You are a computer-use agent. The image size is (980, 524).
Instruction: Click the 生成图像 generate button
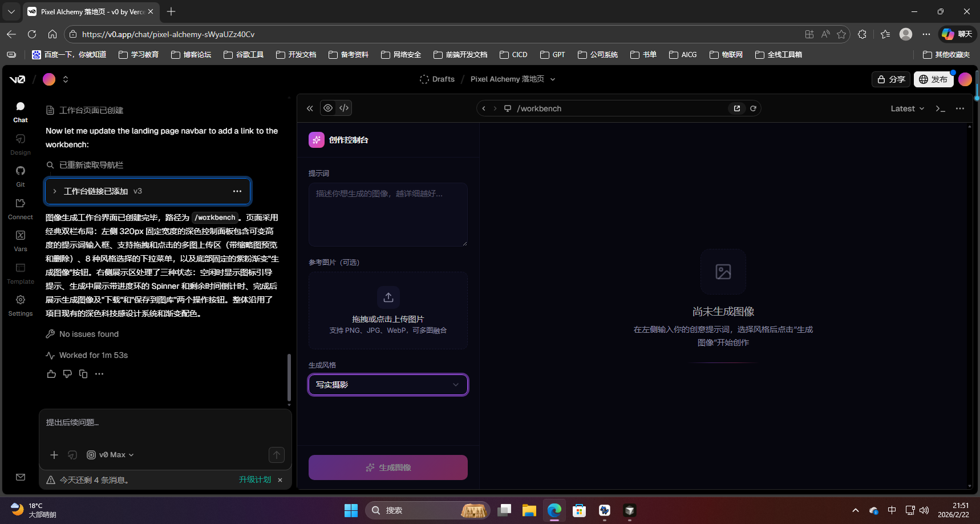[388, 467]
